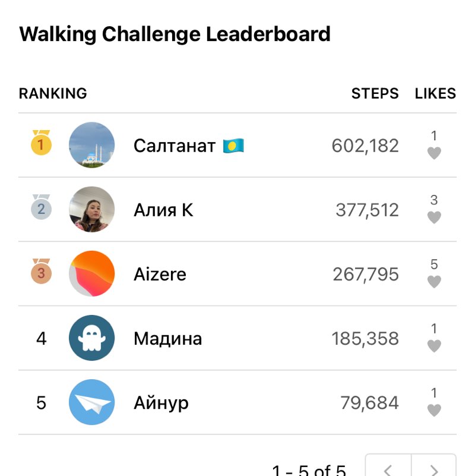The image size is (475, 476).
Task: Select Aizere's orange gradient avatar
Action: (91, 273)
